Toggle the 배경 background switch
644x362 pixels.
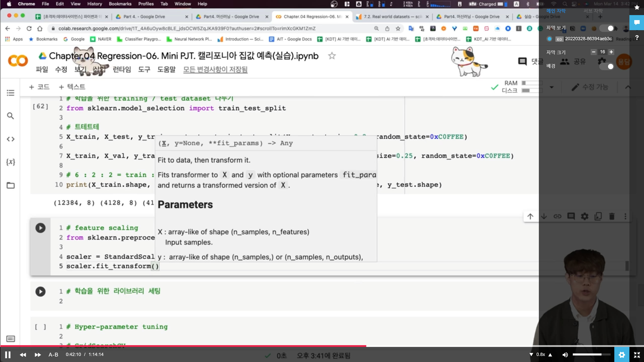tap(607, 66)
